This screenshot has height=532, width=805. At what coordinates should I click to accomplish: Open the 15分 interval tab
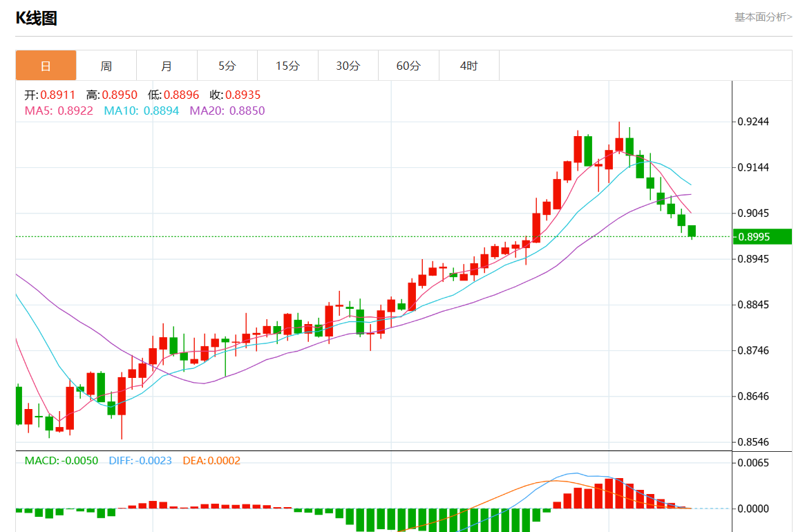(x=287, y=66)
